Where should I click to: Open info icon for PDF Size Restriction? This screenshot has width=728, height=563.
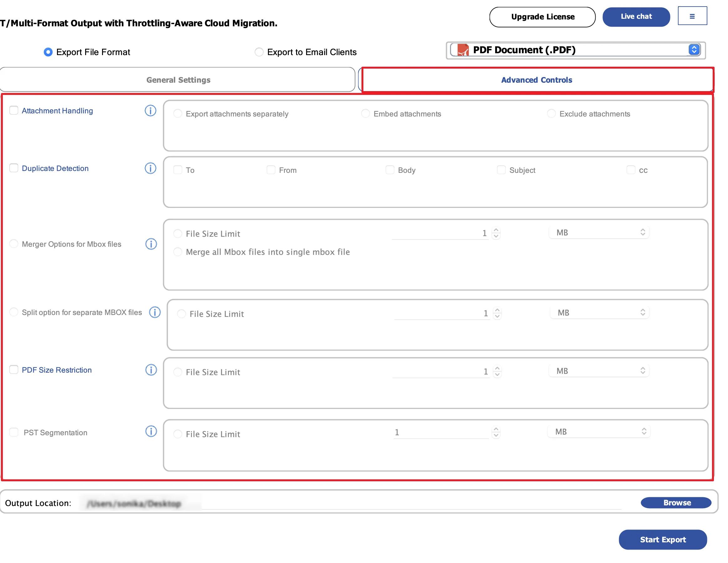point(151,369)
